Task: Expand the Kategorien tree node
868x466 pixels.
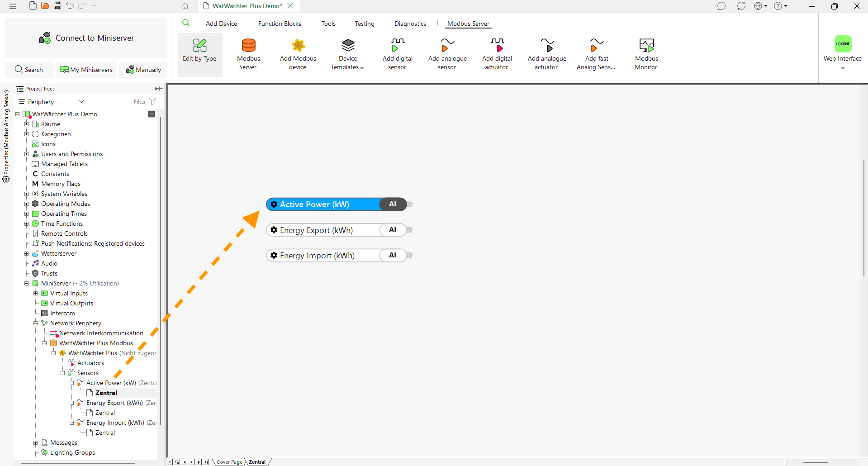Action: point(26,134)
